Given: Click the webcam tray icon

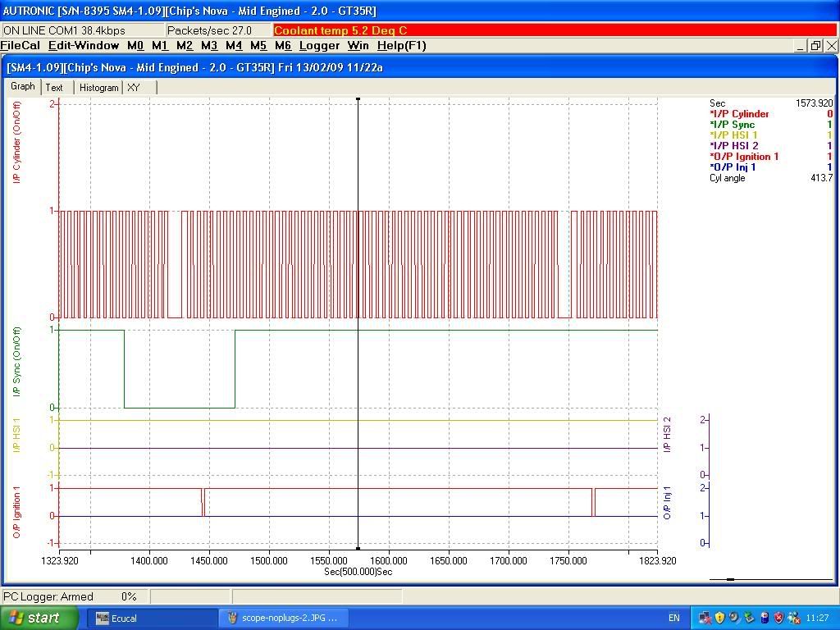Looking at the screenshot, I should pos(734,619).
